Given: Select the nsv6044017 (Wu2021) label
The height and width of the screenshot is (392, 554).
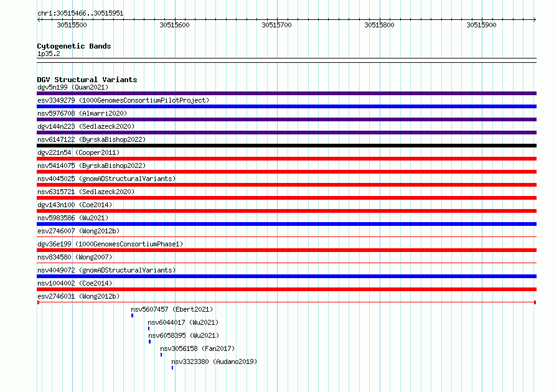Looking at the screenshot, I should point(183,322).
